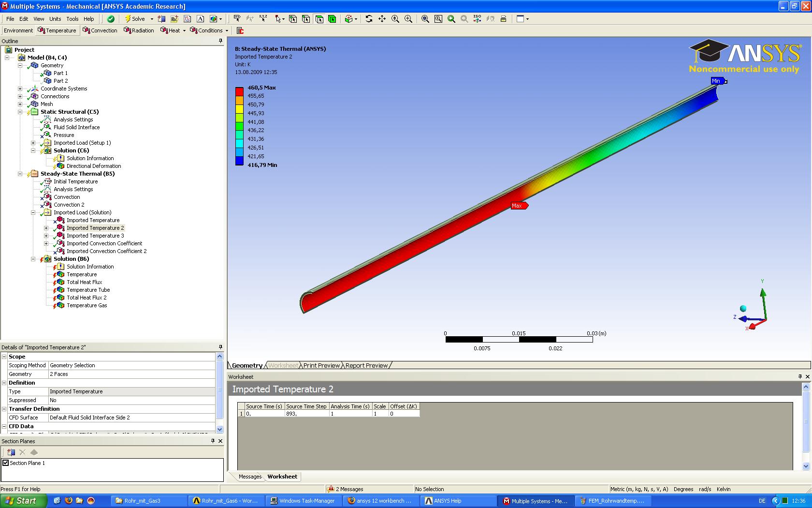Toggle the Section Plane 1 checkbox
This screenshot has width=812, height=508.
pyautogui.click(x=6, y=463)
